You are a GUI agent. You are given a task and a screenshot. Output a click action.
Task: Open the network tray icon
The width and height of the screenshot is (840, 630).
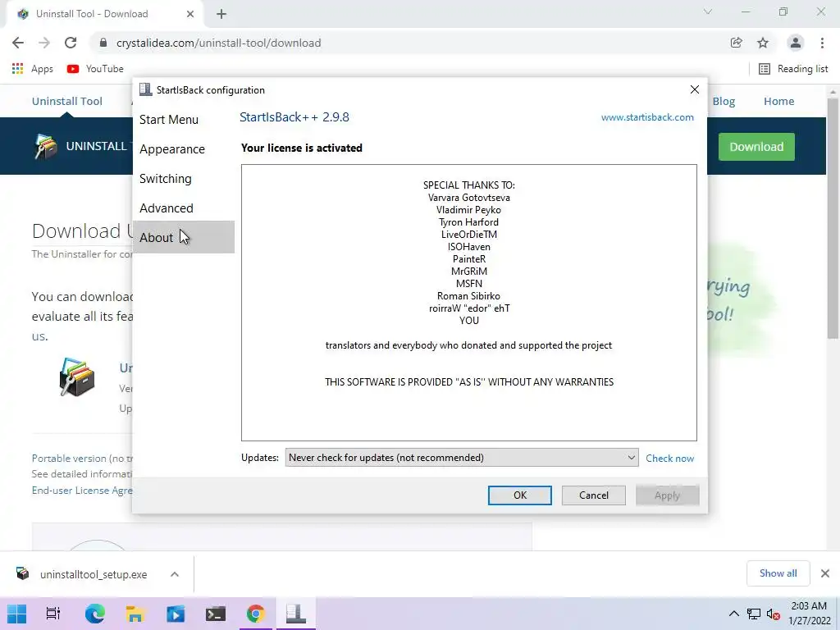pos(754,614)
